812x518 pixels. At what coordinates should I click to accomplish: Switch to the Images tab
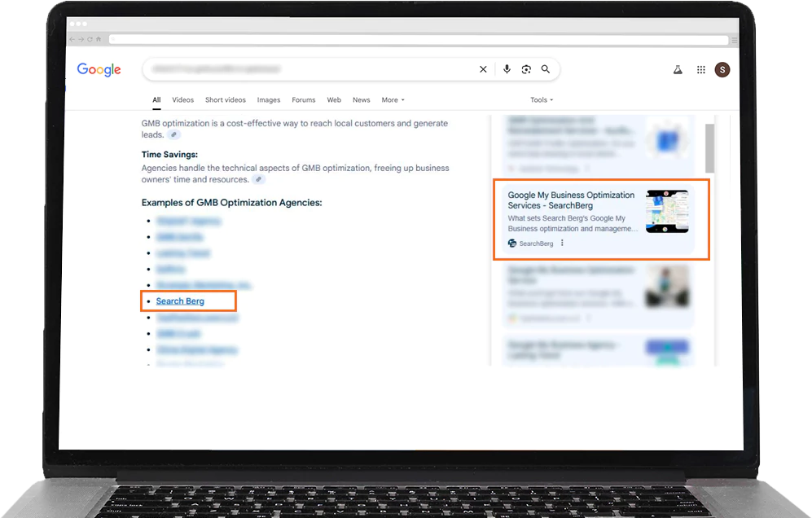(x=268, y=99)
